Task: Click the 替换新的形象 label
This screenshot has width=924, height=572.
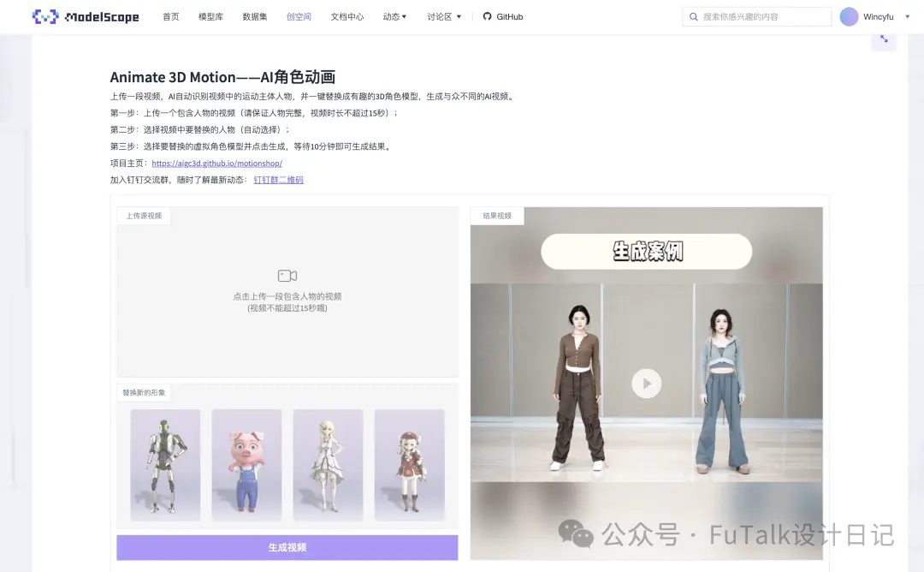Action: 144,393
